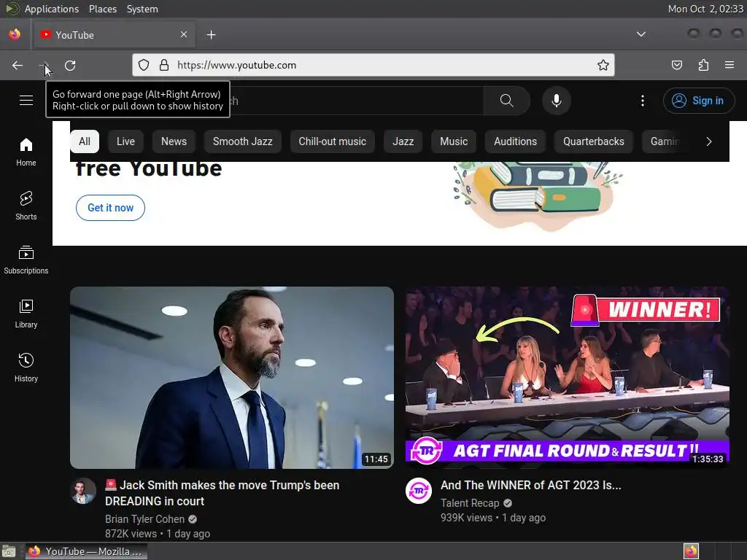Open History in sidebar

26,367
